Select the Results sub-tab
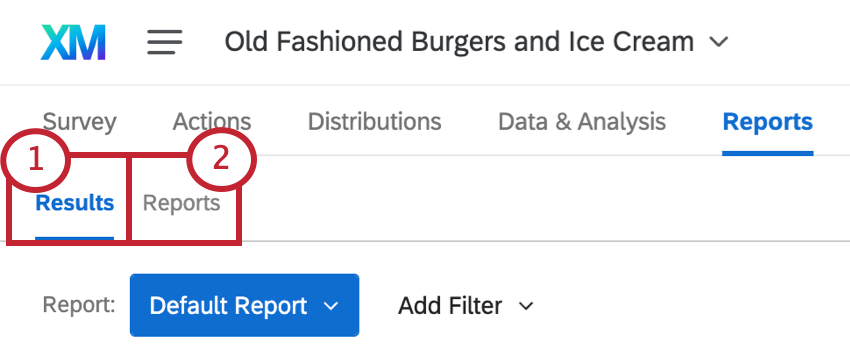The image size is (850, 364). 75,203
